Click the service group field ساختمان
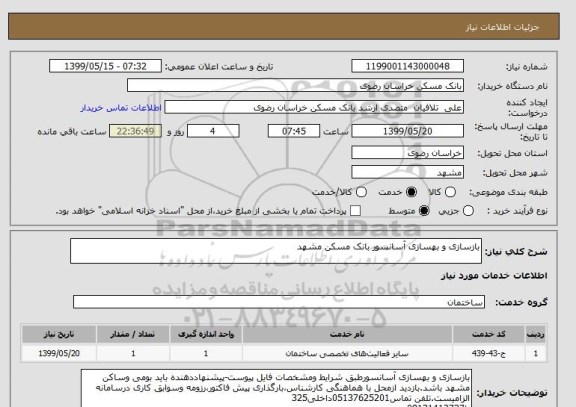The image size is (576, 407). (x=279, y=302)
